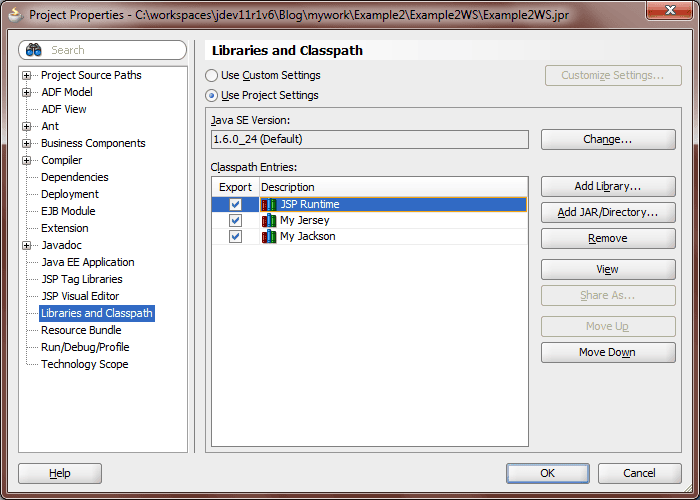Select Project Source Paths label
The width and height of the screenshot is (700, 500).
(91, 75)
